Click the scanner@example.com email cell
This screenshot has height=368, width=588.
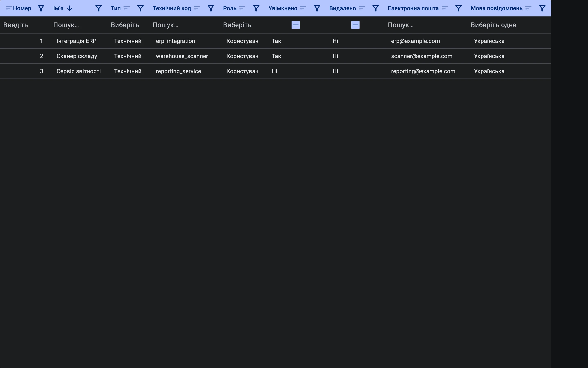coord(422,56)
